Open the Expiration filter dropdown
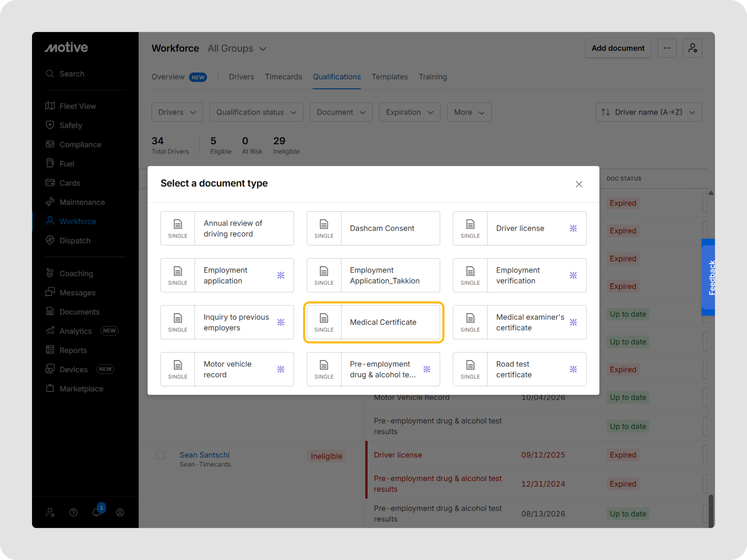Screen dimensions: 747x560 [x=409, y=112]
